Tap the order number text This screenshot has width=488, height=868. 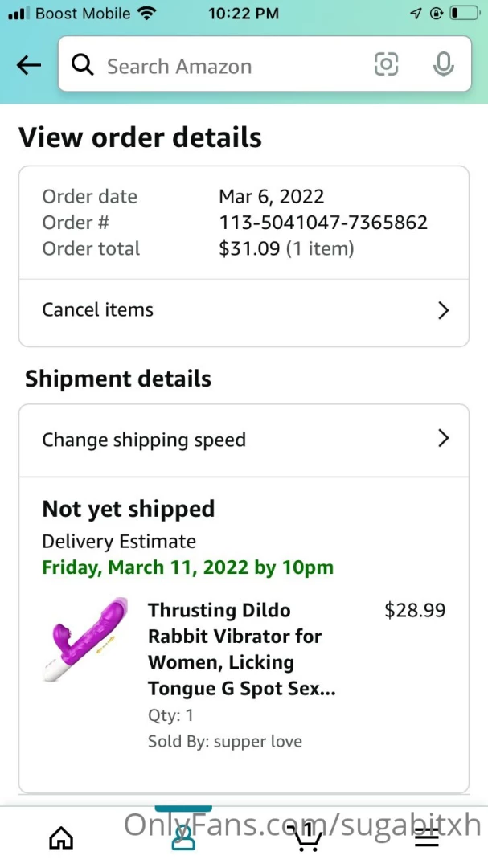pos(323,223)
